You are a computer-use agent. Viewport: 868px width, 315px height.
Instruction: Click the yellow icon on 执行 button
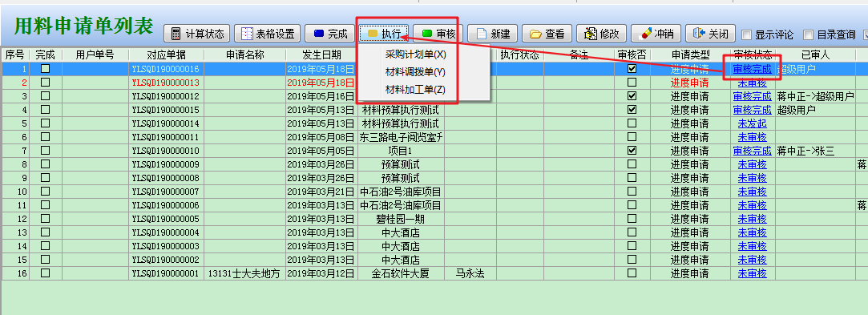pyautogui.click(x=373, y=34)
